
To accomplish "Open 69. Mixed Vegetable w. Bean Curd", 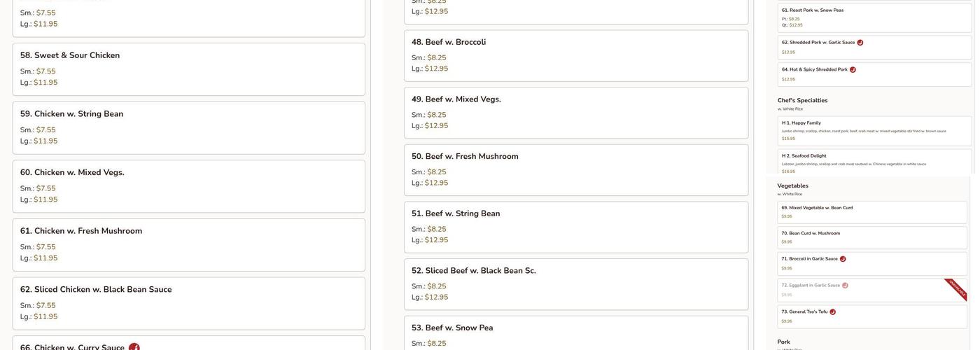I will coord(871,212).
